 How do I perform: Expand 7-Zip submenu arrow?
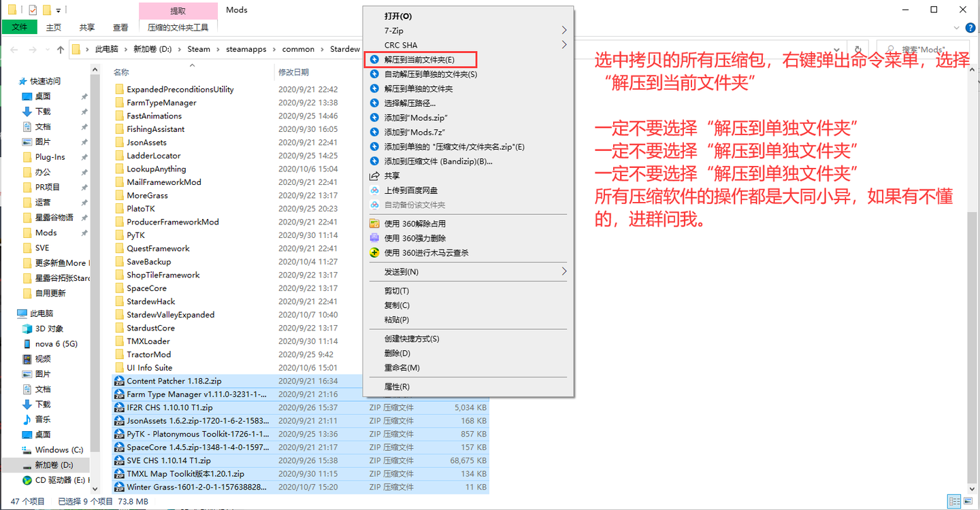[x=564, y=31]
